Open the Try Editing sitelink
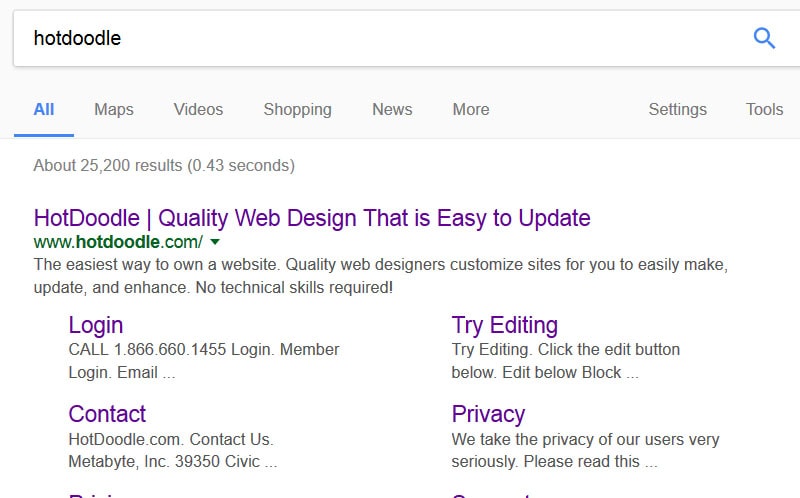The height and width of the screenshot is (498, 800). pos(505,326)
